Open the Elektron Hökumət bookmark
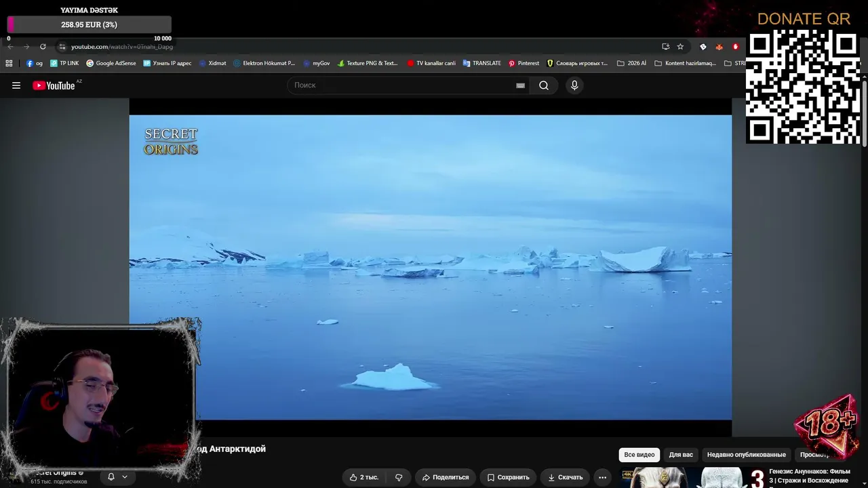 (x=264, y=63)
